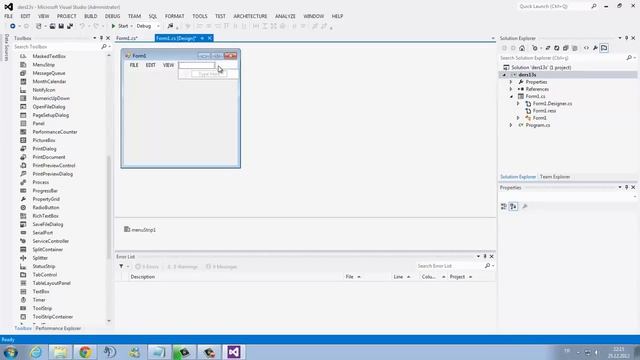Open the BUILD menu
640x360 pixels.
[91, 16]
